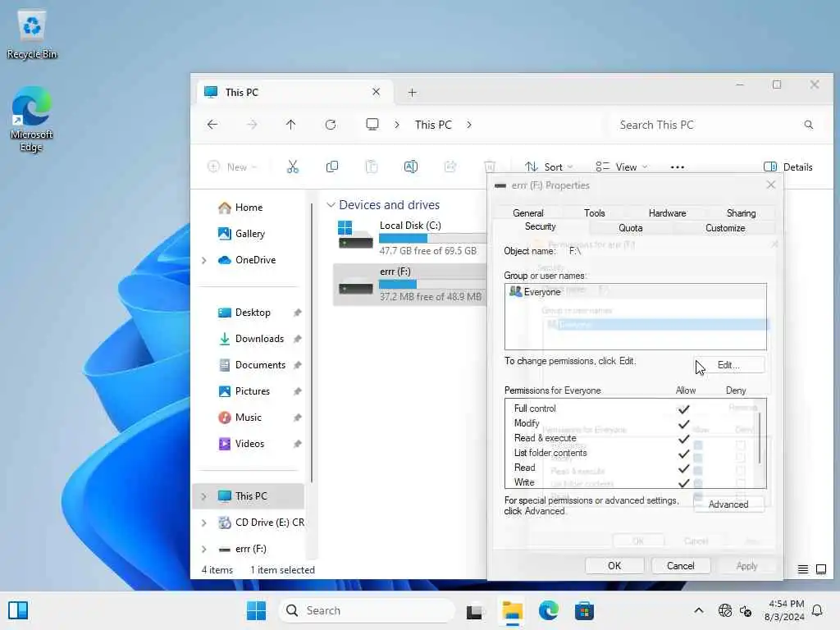Open the Windows Start menu
Screen dimensions: 840x630
256,610
